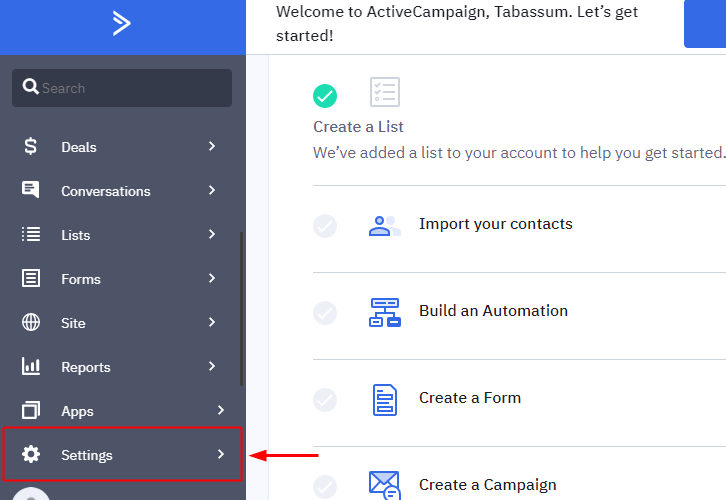726x500 pixels.
Task: Click the Lists bullet icon
Action: [31, 234]
